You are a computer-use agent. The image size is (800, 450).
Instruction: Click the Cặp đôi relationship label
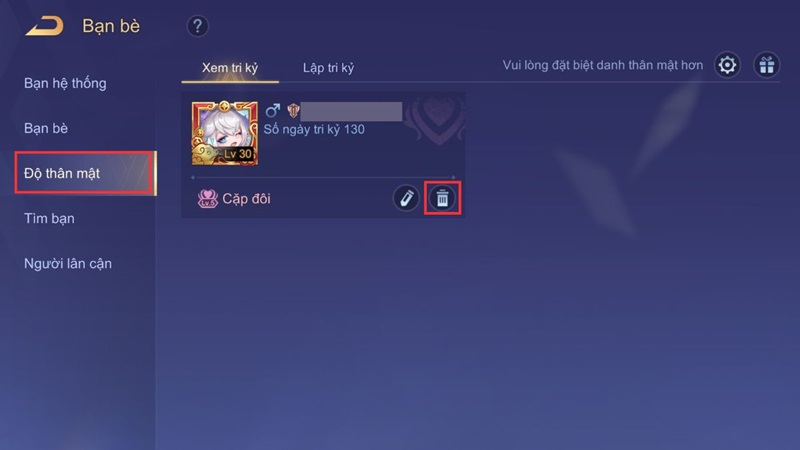point(246,198)
